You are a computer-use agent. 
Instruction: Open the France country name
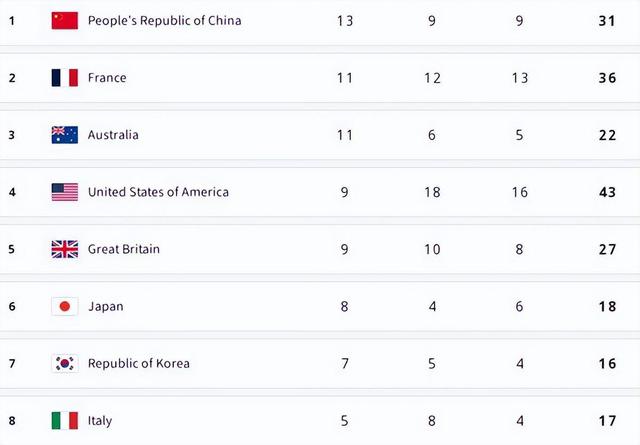click(x=107, y=77)
